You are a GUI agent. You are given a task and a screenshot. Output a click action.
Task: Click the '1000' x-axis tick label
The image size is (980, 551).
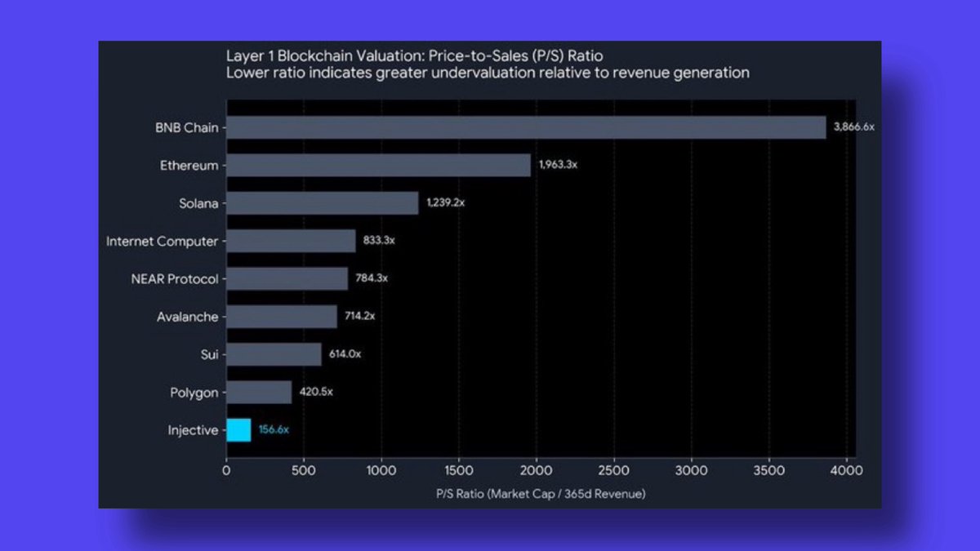tap(381, 471)
